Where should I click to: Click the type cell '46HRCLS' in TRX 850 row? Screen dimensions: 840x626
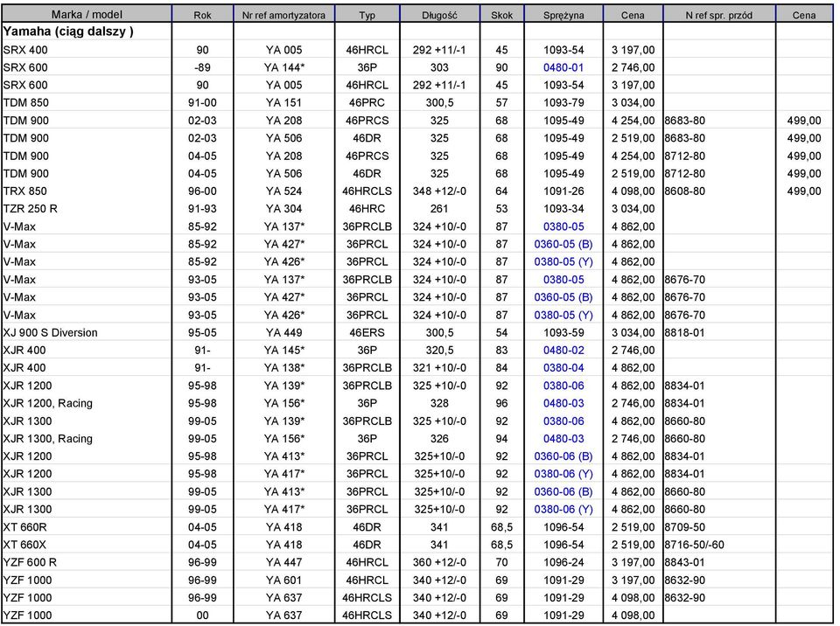(x=367, y=191)
